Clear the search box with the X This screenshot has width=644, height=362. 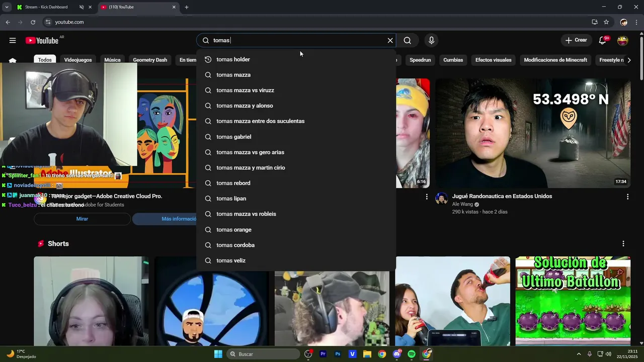click(x=390, y=40)
